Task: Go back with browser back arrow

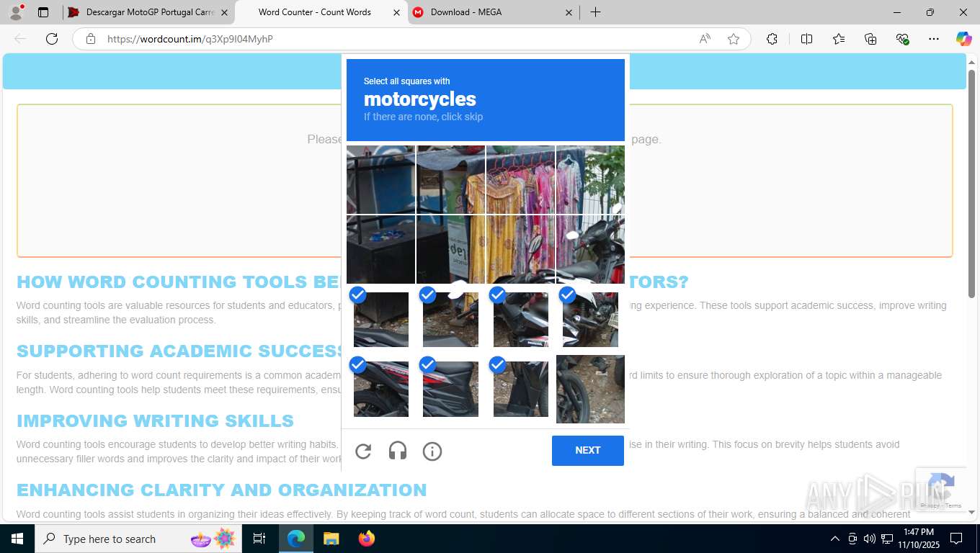Action: click(x=20, y=39)
